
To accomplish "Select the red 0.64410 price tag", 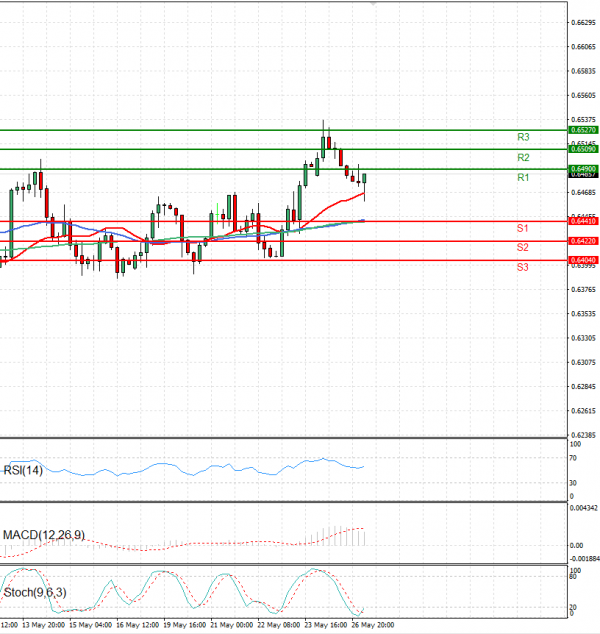I will pyautogui.click(x=583, y=221).
